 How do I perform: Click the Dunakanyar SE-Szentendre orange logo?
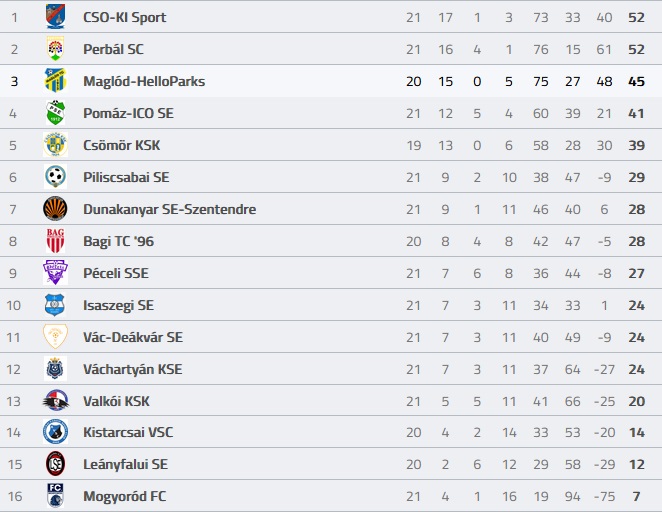point(55,209)
